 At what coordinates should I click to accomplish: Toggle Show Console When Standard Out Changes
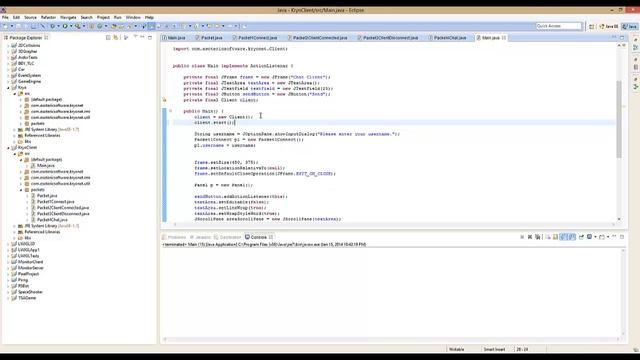[563, 237]
